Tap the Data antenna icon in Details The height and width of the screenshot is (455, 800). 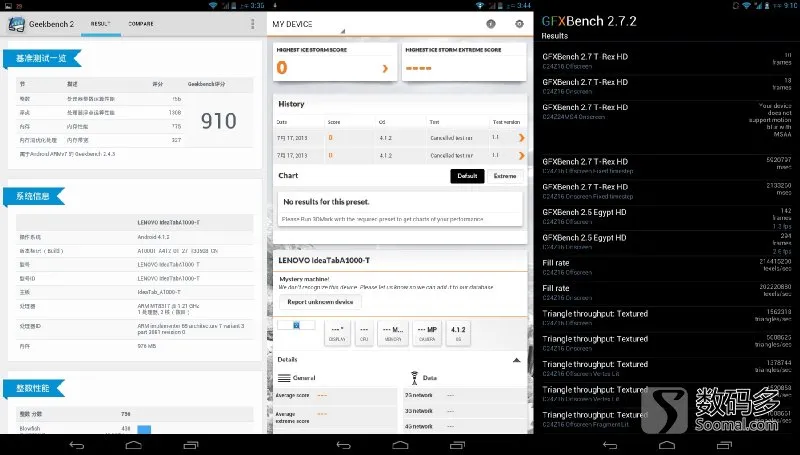414,377
